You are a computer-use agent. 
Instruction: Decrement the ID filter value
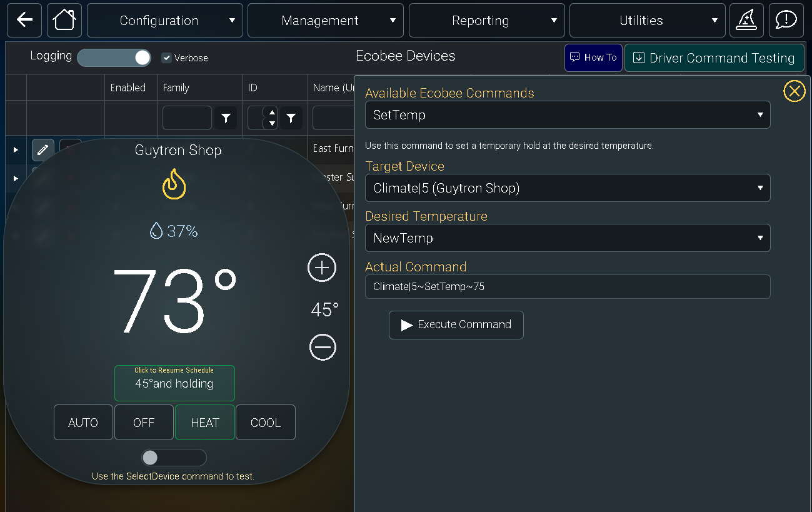(x=272, y=123)
